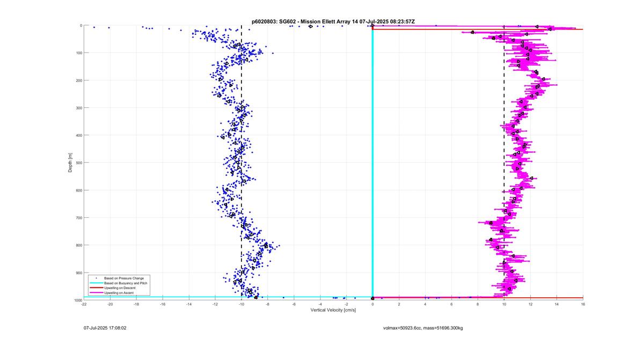Click the -12 tick on velocity axis
The height and width of the screenshot is (337, 644).
215,304
